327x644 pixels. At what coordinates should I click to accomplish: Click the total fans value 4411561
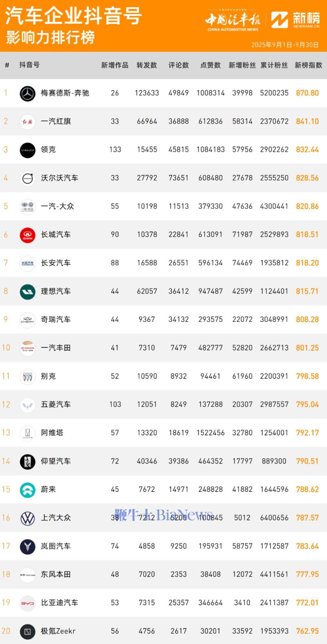click(x=274, y=574)
